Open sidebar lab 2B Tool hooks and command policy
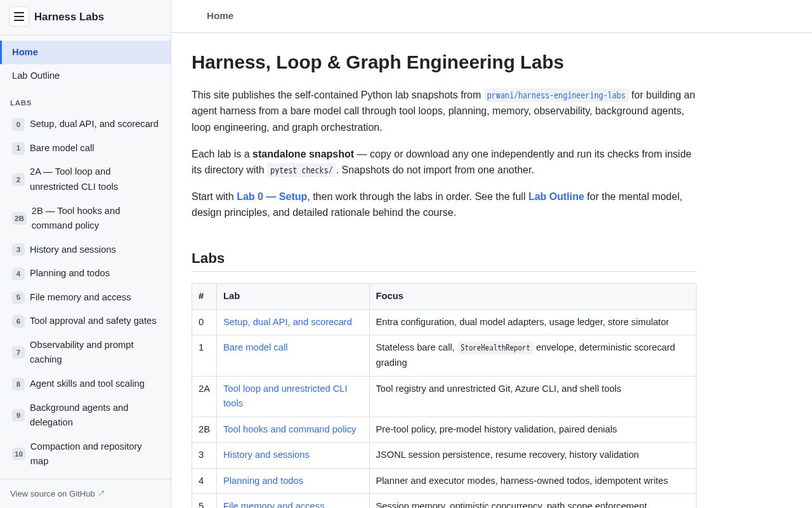Viewport: 812px width, 508px height. pyautogui.click(x=86, y=218)
